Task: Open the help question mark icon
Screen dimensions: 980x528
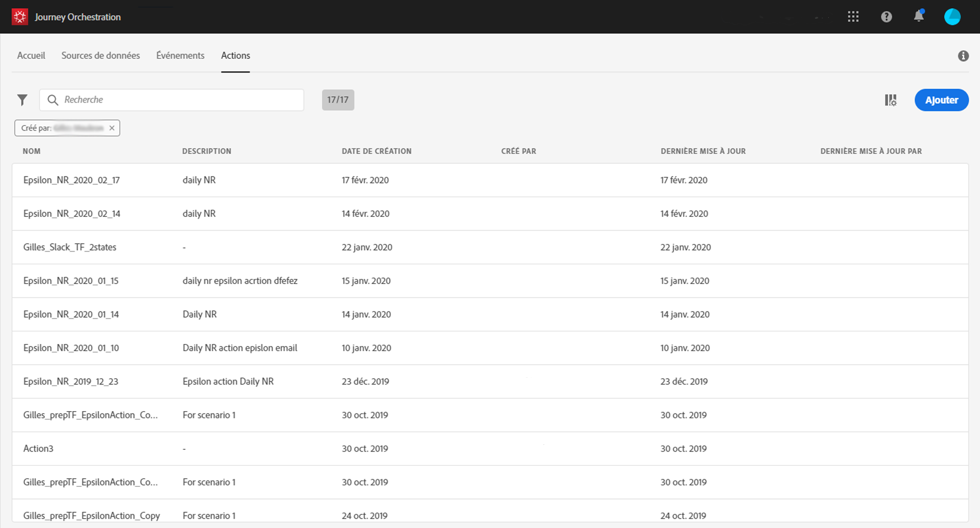Action: point(886,17)
